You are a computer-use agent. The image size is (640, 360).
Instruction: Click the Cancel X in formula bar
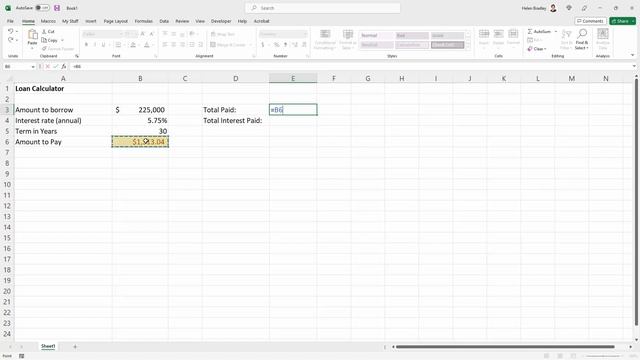[x=48, y=66]
